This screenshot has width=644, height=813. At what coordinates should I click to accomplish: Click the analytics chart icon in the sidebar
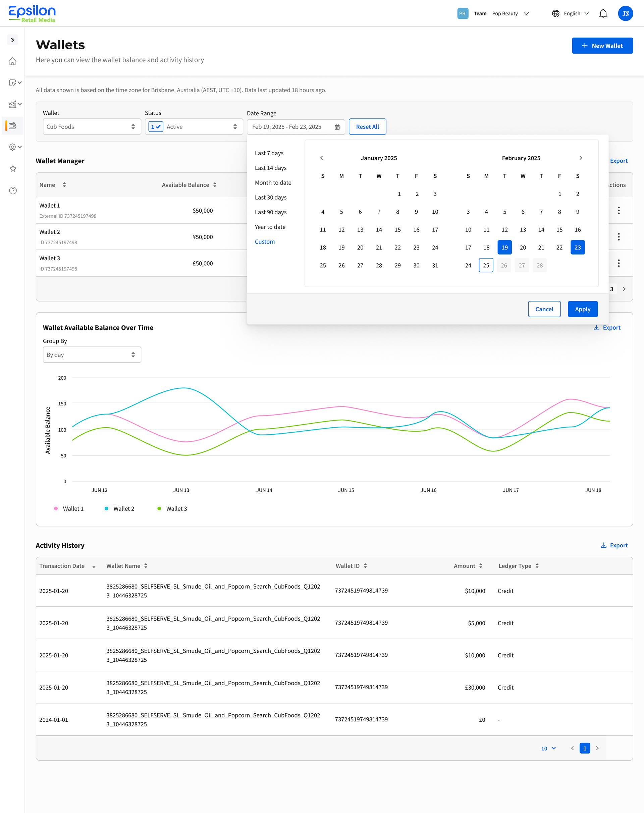(x=12, y=104)
